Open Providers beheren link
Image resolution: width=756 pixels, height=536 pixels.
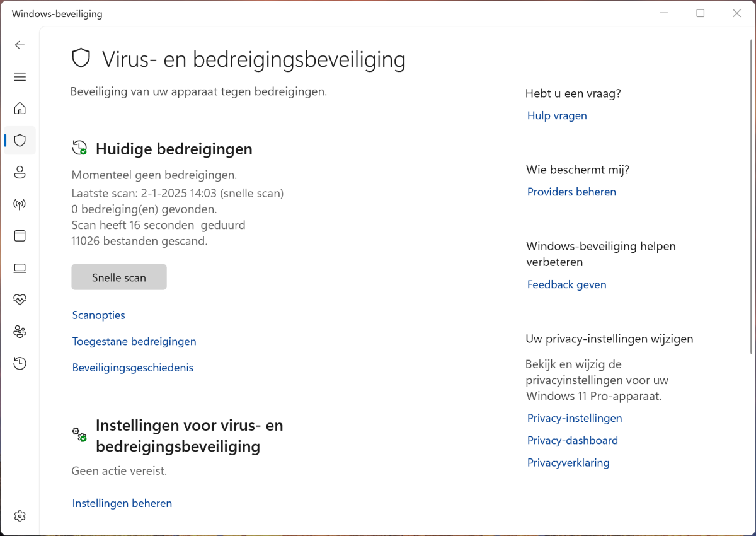[x=571, y=192]
